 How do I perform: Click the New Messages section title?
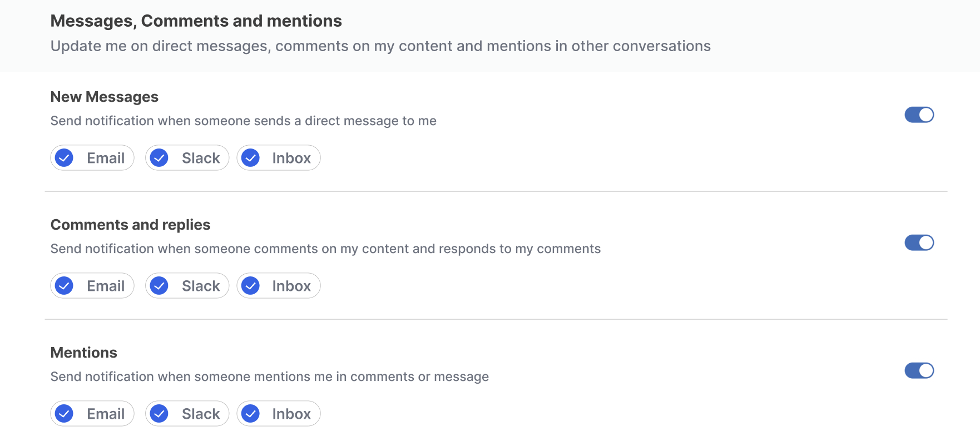coord(105,97)
